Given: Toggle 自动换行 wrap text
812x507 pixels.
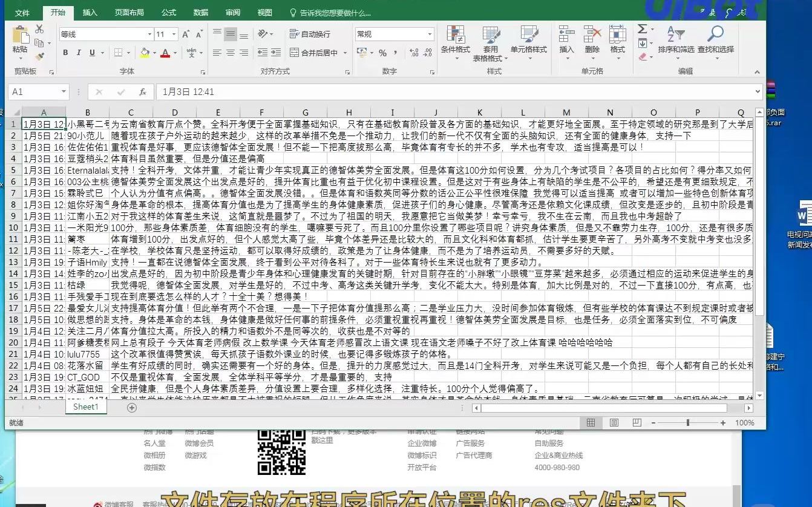Looking at the screenshot, I should pyautogui.click(x=310, y=34).
